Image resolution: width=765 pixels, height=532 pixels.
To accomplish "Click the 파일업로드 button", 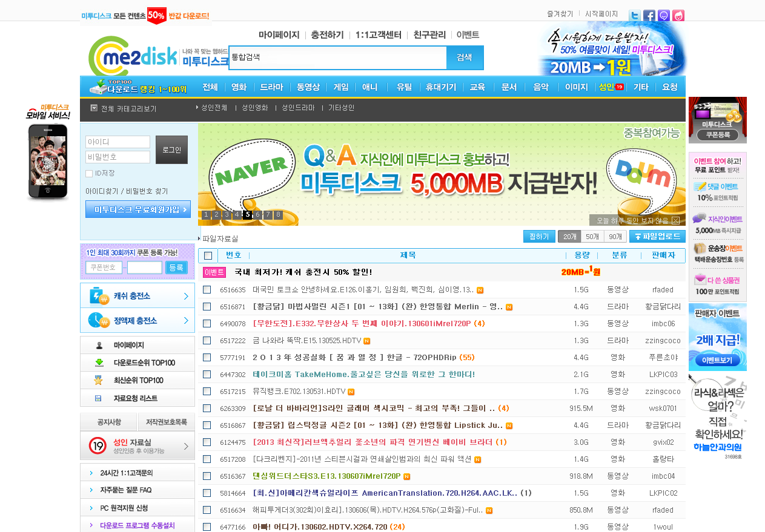I will click(x=657, y=237).
